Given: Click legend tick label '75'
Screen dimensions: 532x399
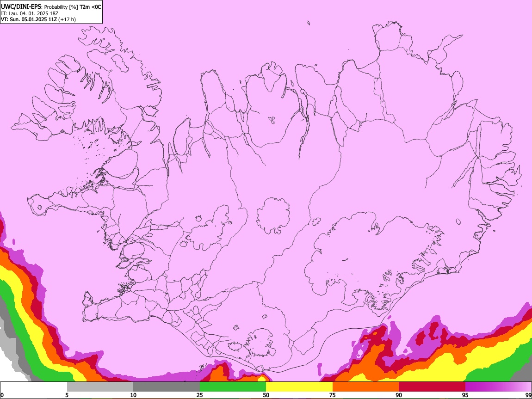Looking at the screenshot, I should pos(333,395).
